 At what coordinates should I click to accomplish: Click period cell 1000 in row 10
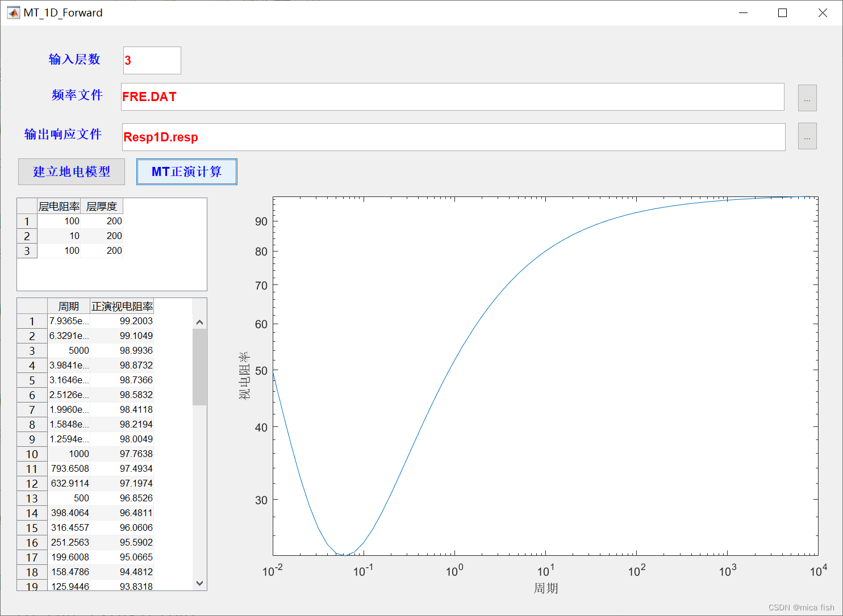click(69, 454)
